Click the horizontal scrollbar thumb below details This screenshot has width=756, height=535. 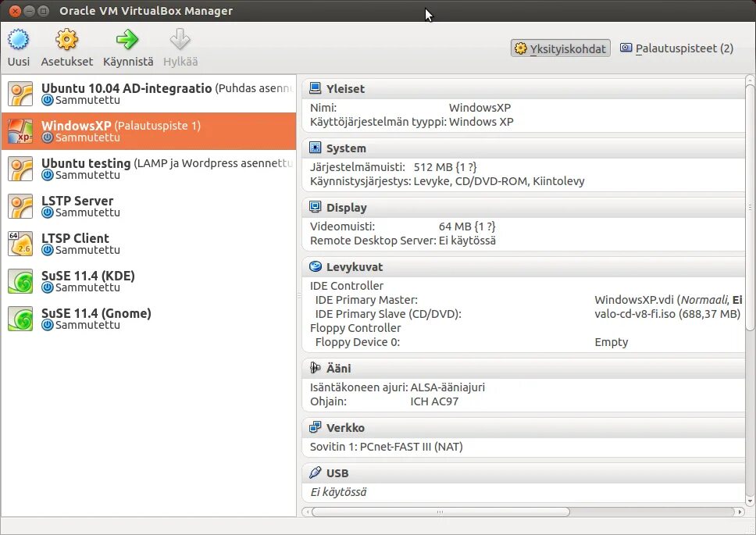point(440,512)
